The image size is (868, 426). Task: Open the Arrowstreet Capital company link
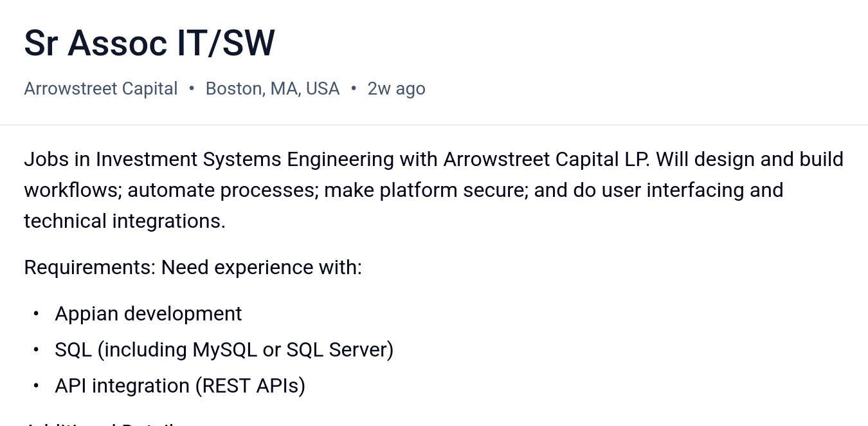pyautogui.click(x=100, y=89)
